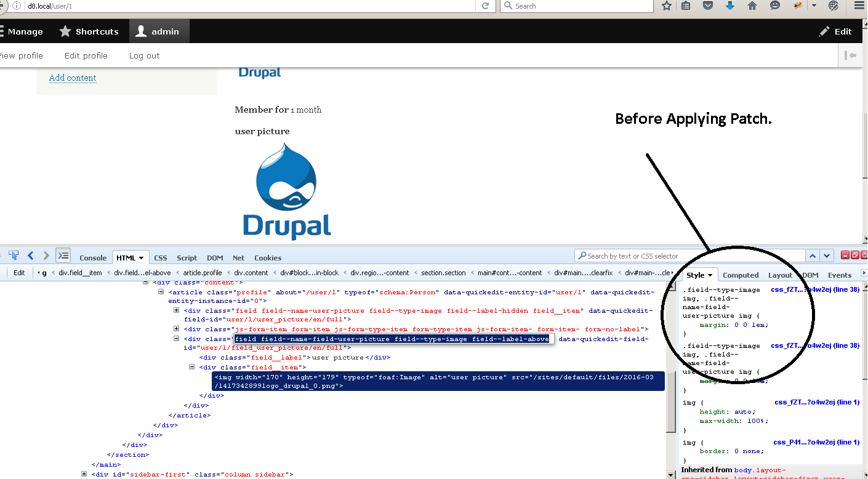Switch to the Firebug Console tab

pyautogui.click(x=93, y=258)
